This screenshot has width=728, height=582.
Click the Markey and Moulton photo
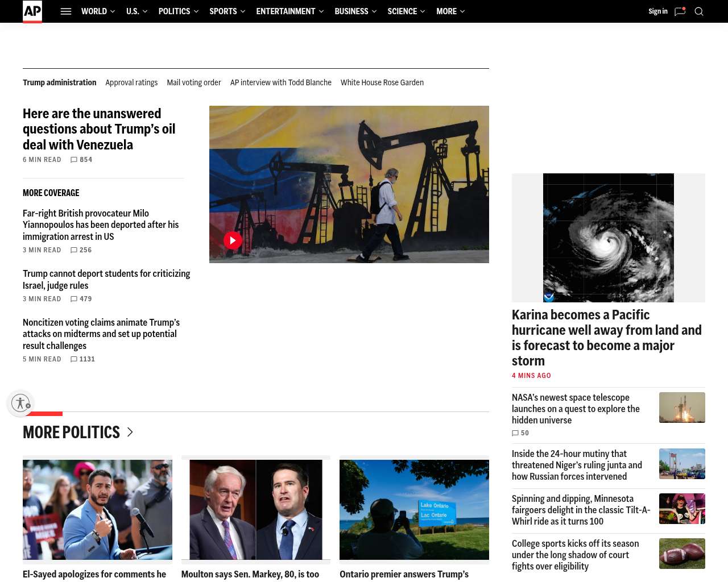point(256,510)
